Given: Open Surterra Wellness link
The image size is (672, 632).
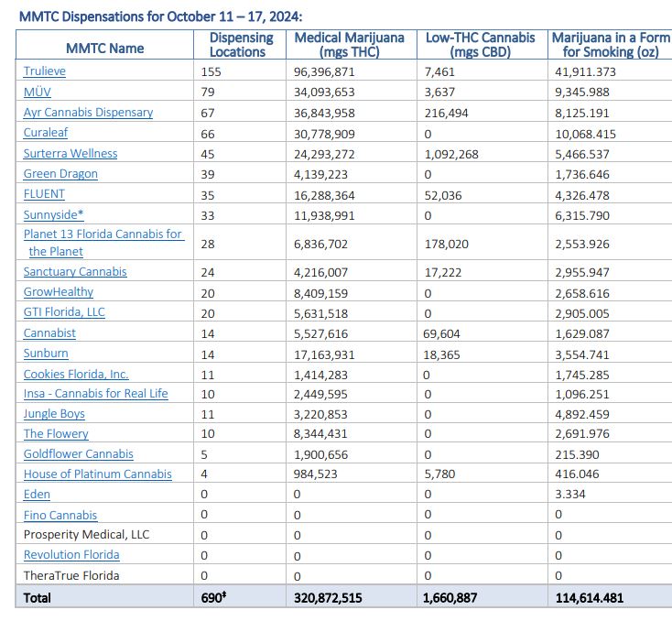Looking at the screenshot, I should point(70,153).
